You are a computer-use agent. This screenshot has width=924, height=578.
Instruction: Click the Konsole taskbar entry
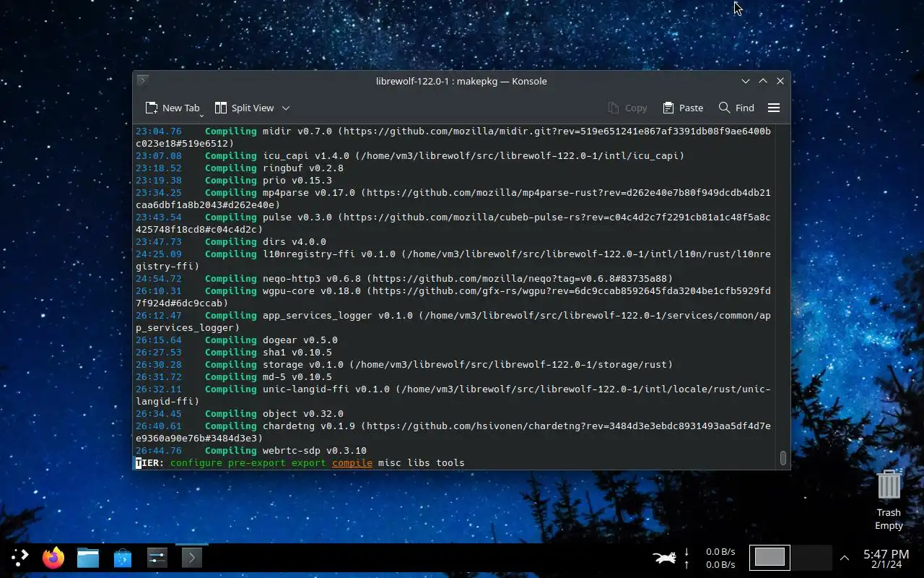pos(191,557)
